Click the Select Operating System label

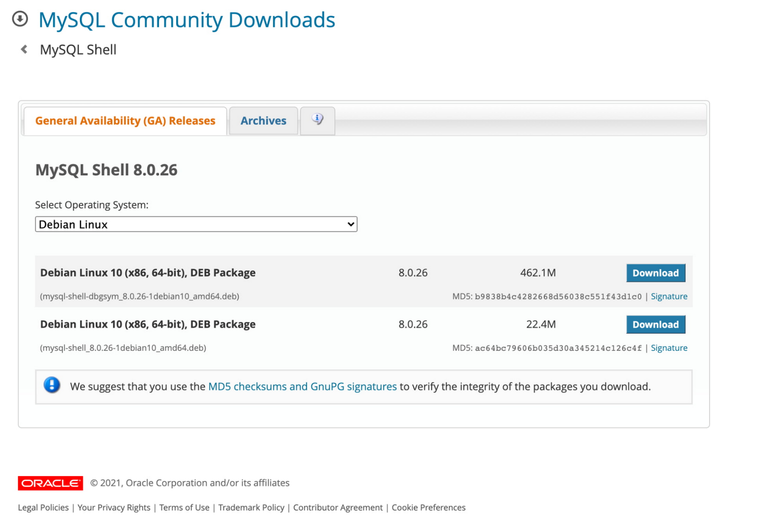point(92,205)
